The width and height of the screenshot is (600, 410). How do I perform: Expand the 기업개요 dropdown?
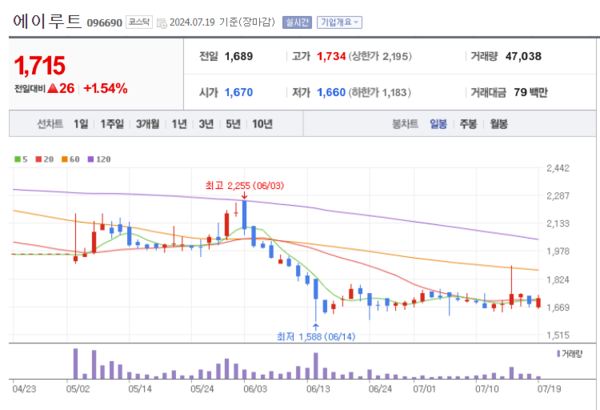click(339, 23)
